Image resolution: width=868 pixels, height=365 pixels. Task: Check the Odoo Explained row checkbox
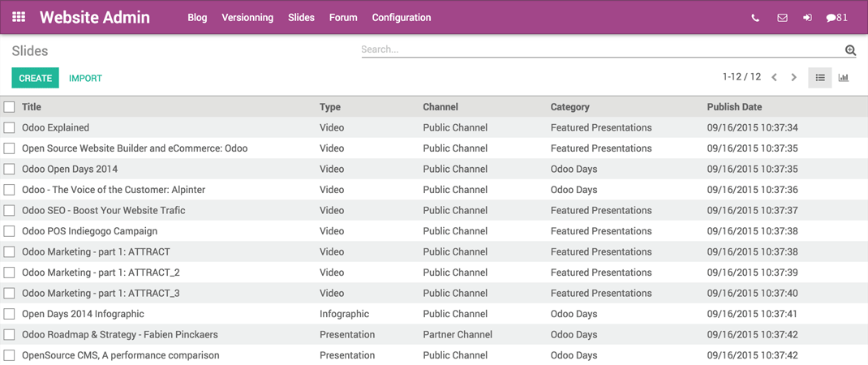coord(9,128)
